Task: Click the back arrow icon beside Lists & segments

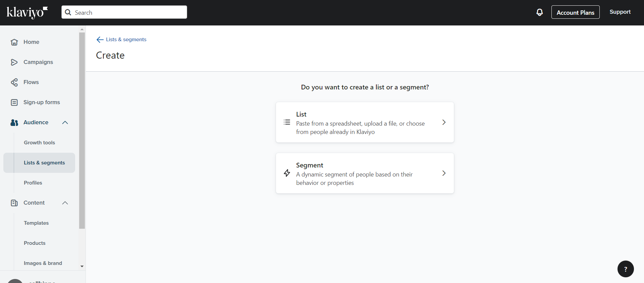Action: (100, 40)
